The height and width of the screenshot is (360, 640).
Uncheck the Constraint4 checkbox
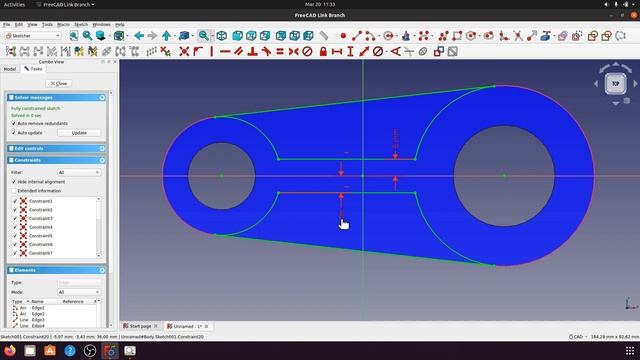click(15, 227)
